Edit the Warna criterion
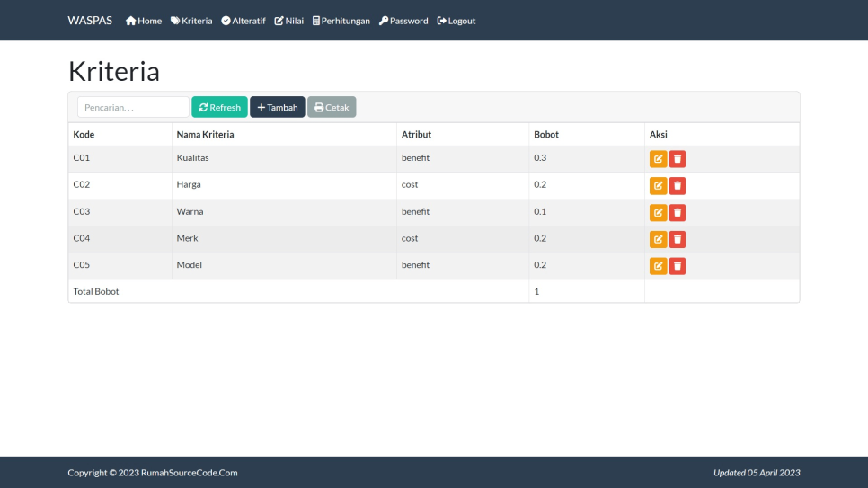868x488 pixels. (658, 213)
